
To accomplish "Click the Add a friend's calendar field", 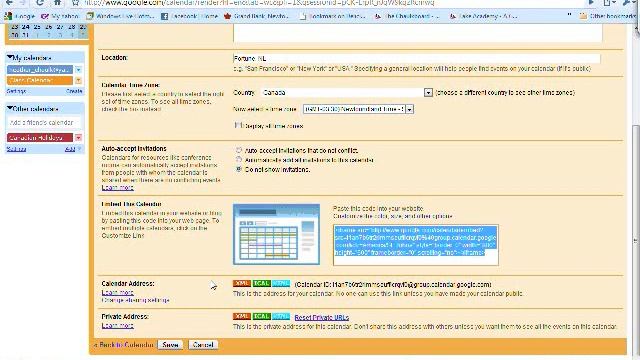I will point(43,122).
